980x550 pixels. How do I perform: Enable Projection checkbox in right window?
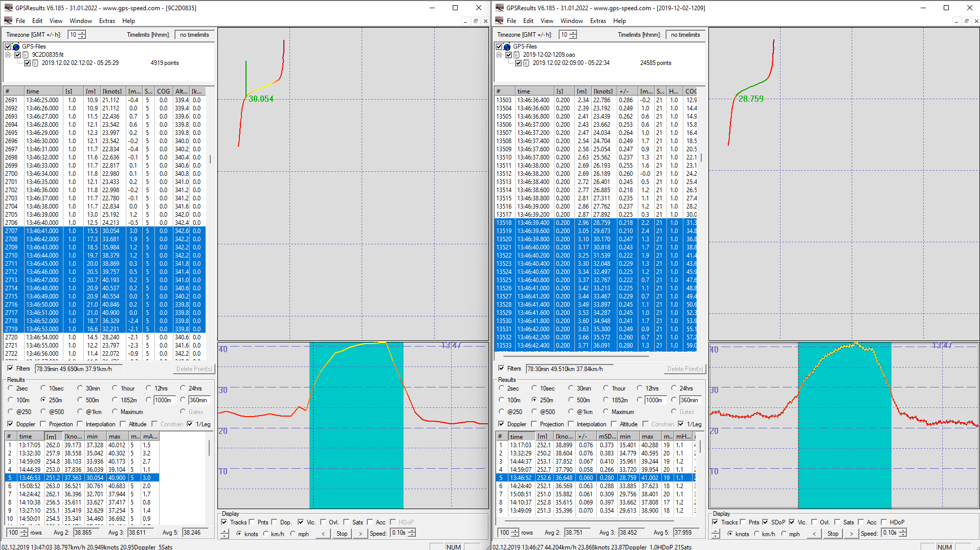pyautogui.click(x=534, y=424)
